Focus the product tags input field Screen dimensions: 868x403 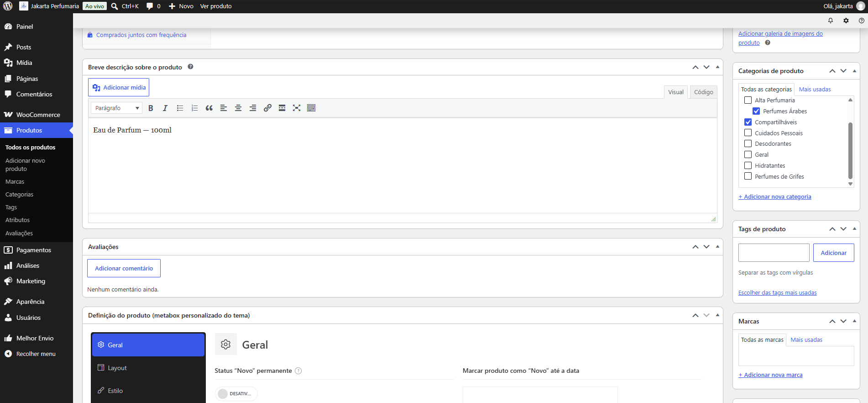(774, 253)
